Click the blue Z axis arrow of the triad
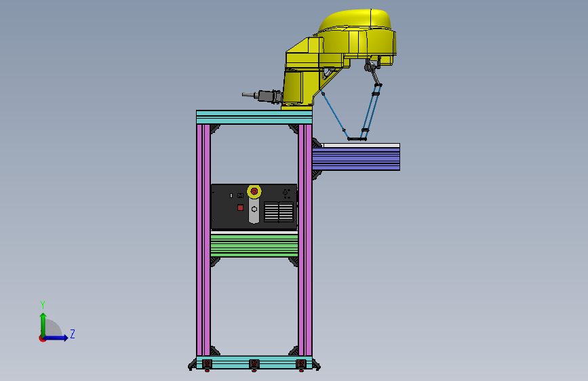 click(57, 338)
